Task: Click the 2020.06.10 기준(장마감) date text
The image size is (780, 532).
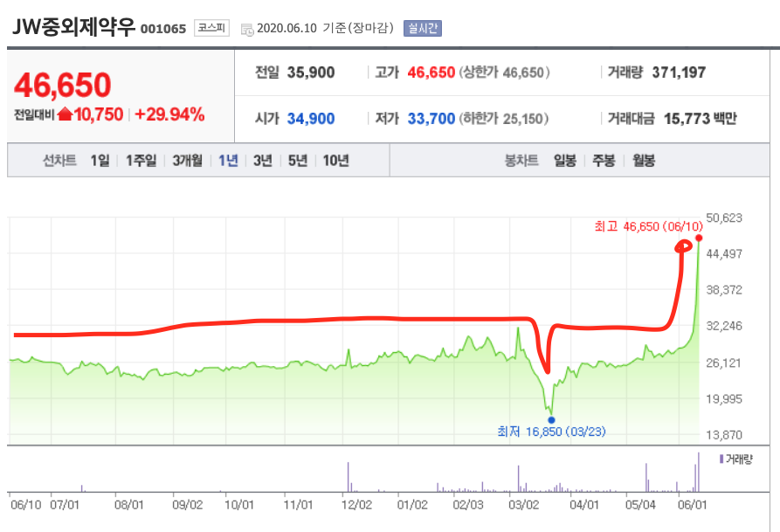Action: [x=325, y=28]
